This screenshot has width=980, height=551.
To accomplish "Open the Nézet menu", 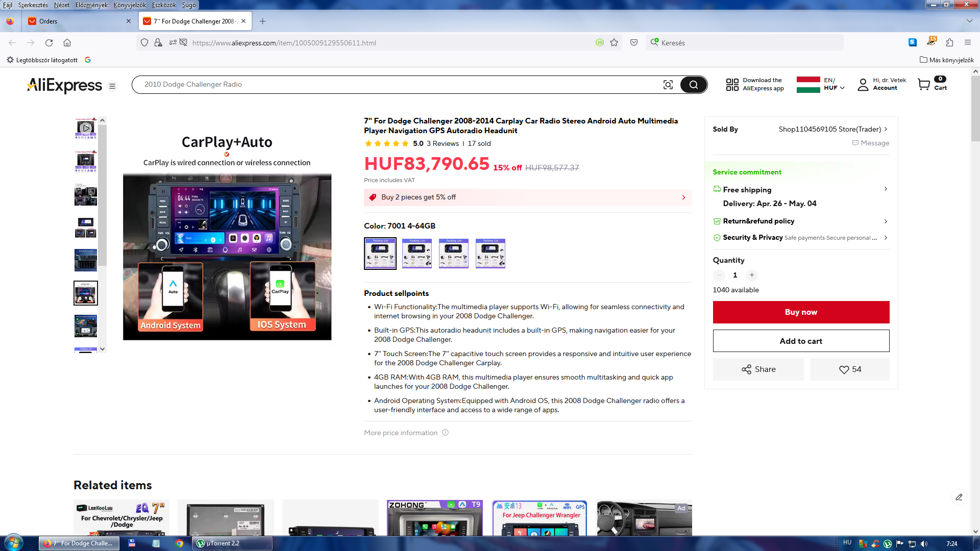I will point(62,5).
